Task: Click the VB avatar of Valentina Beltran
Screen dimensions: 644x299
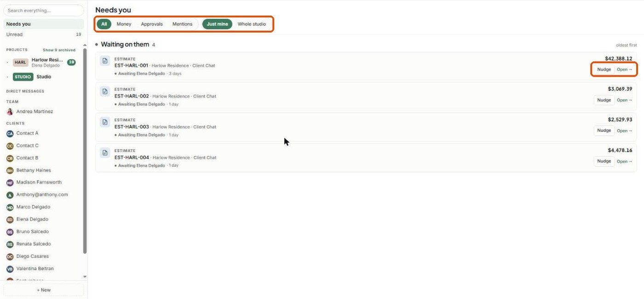Action: (10, 269)
